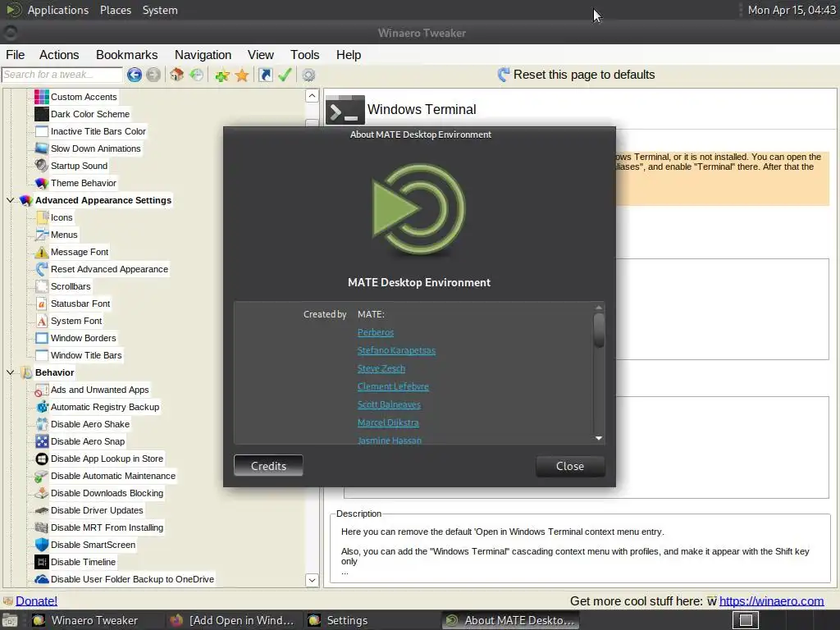This screenshot has height=630, width=840.
Task: Close the About MATE dialog with Close button
Action: coord(570,466)
